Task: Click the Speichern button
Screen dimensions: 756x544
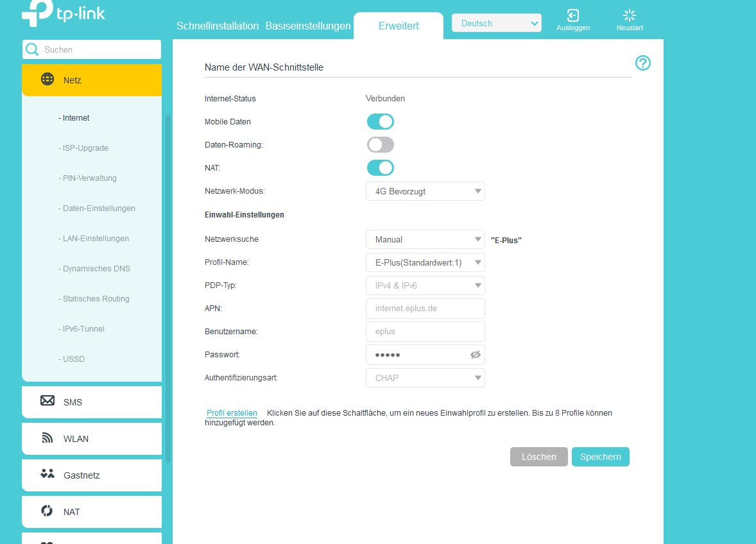Action: coord(600,457)
